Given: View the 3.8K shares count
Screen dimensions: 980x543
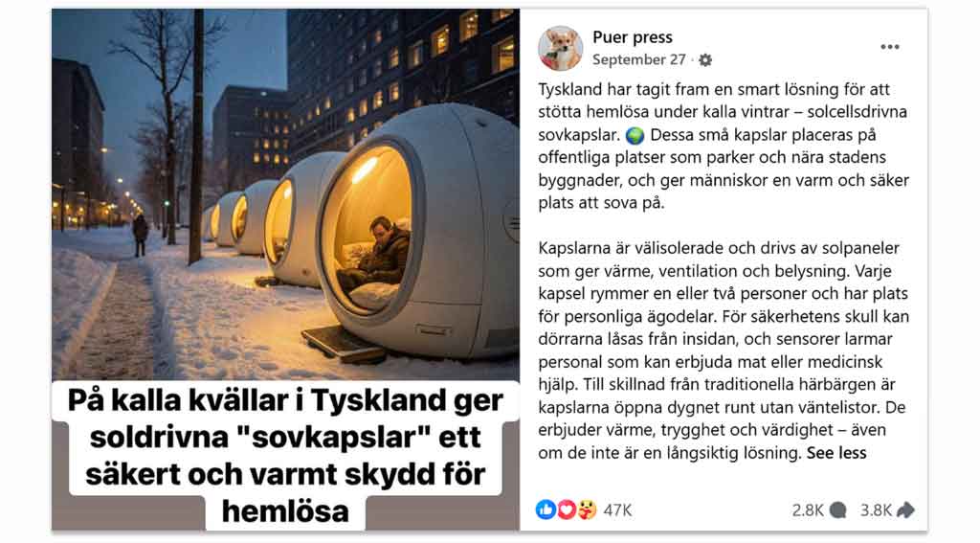Looking at the screenshot, I should pyautogui.click(x=876, y=510).
